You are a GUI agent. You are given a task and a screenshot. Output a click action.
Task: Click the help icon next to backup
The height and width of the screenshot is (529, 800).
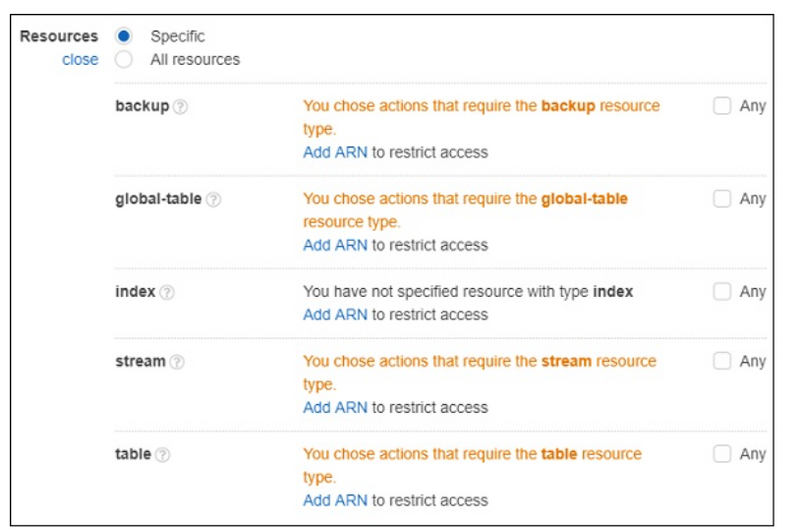pos(180,107)
